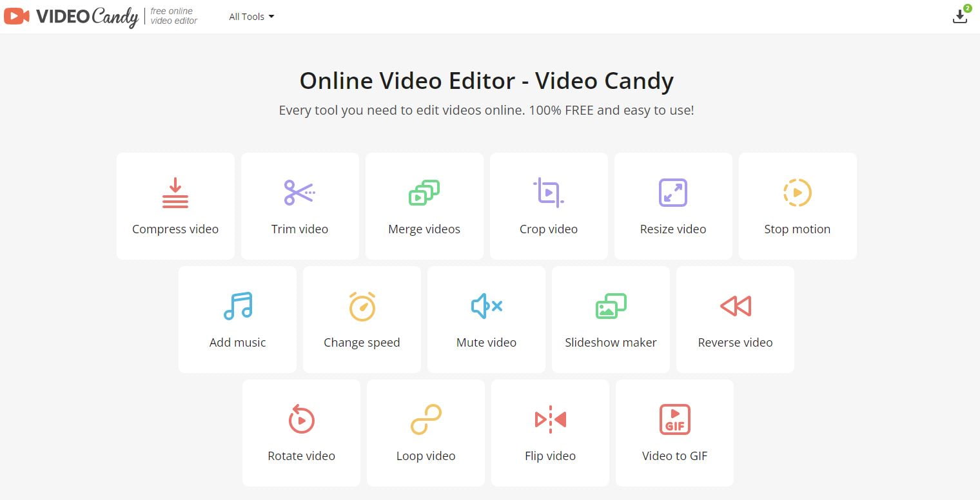Click the Rotate video circular icon
The width and height of the screenshot is (980, 500).
coord(301,419)
